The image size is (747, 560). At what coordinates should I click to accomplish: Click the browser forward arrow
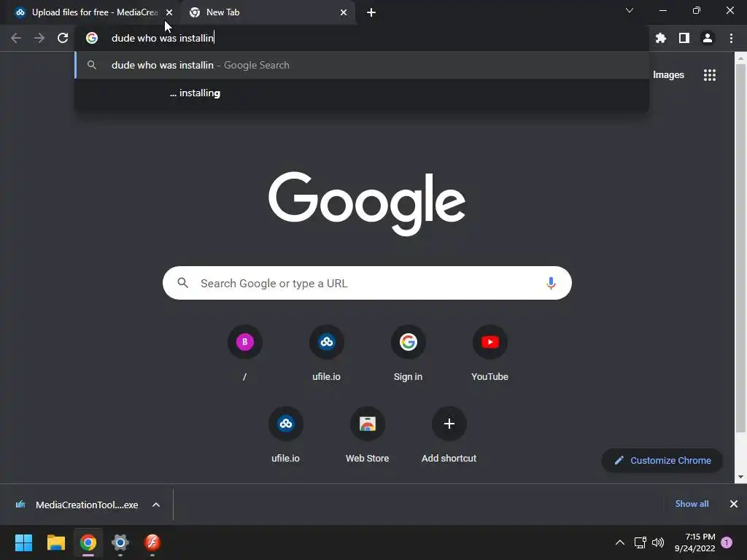tap(39, 38)
